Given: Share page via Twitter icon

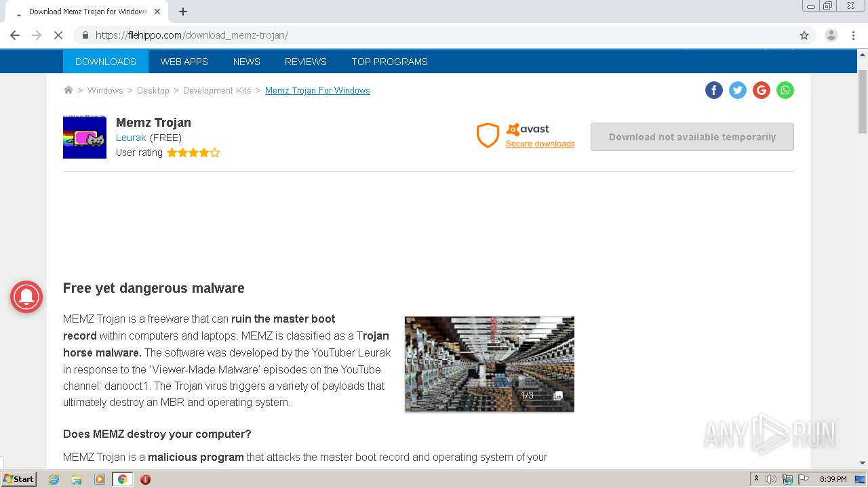Looking at the screenshot, I should [x=738, y=90].
